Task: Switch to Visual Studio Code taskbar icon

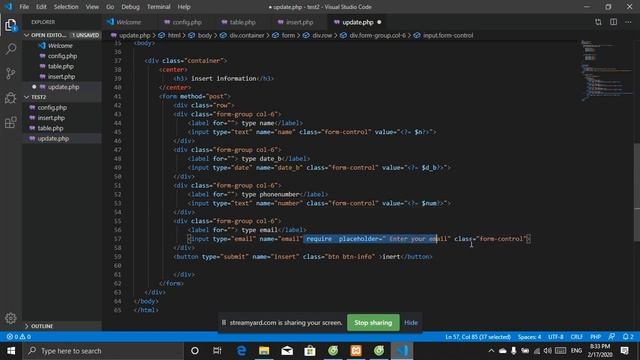Action: (x=402, y=351)
